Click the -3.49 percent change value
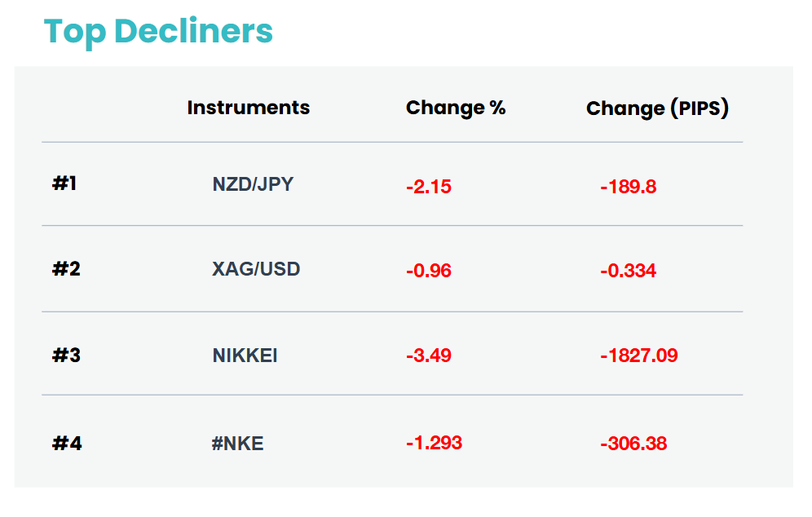The height and width of the screenshot is (517, 812). (x=429, y=356)
